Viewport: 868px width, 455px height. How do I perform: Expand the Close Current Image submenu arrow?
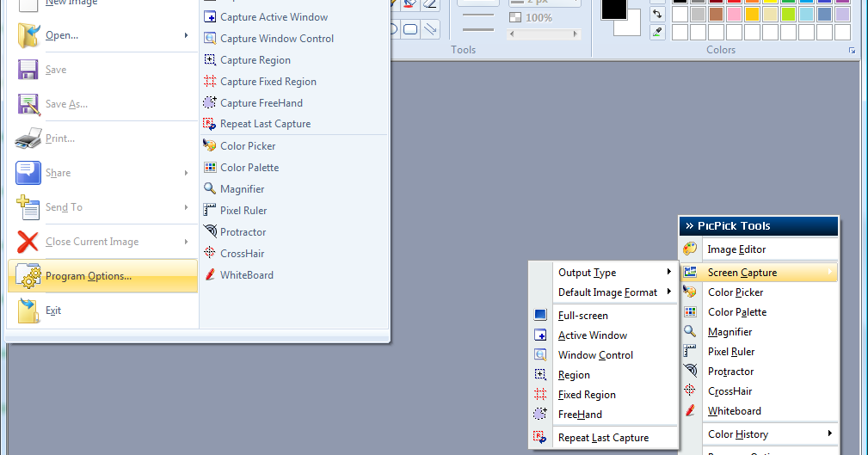[186, 242]
